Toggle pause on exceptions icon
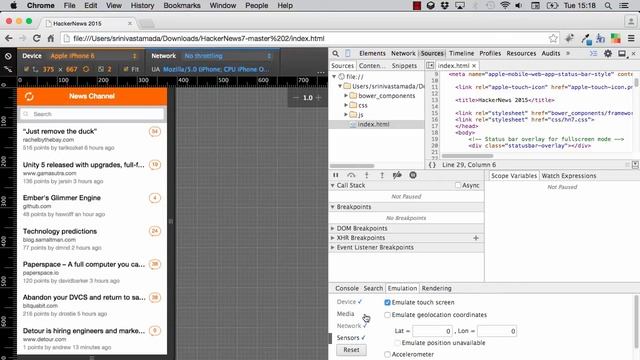Viewport: 640px width, 360px height. pyautogui.click(x=413, y=175)
